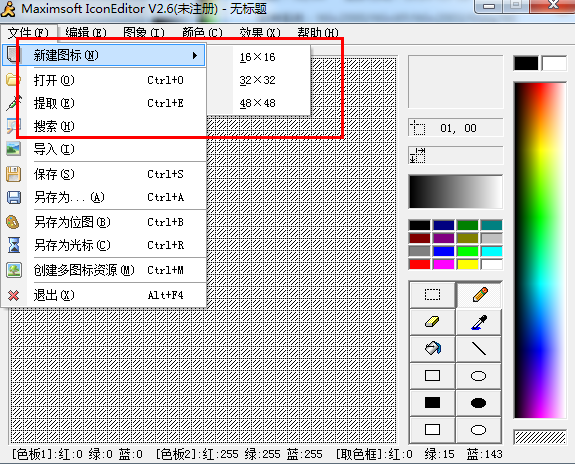The image size is (575, 464).
Task: Choose 16×16 icon size
Action: point(257,57)
